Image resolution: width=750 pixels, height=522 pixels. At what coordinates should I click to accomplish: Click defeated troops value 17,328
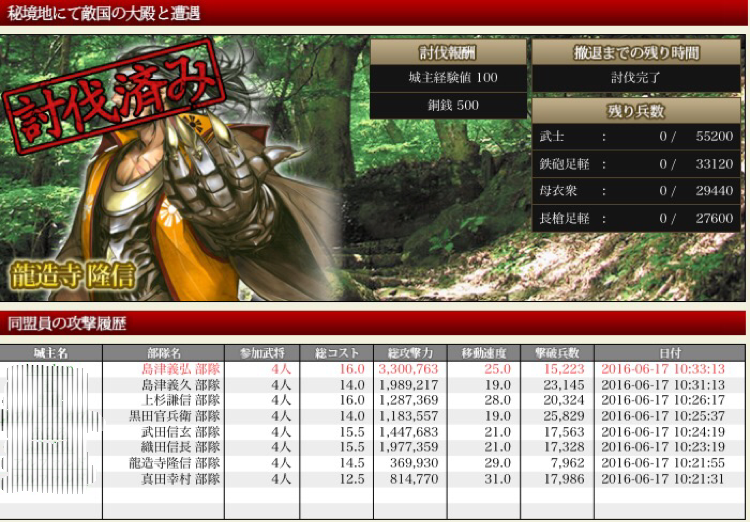pos(564,447)
